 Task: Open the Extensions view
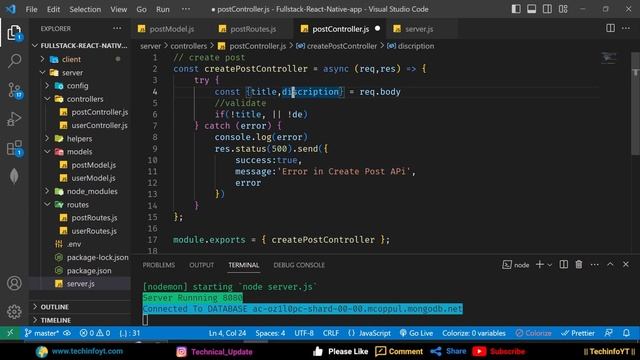(14, 148)
